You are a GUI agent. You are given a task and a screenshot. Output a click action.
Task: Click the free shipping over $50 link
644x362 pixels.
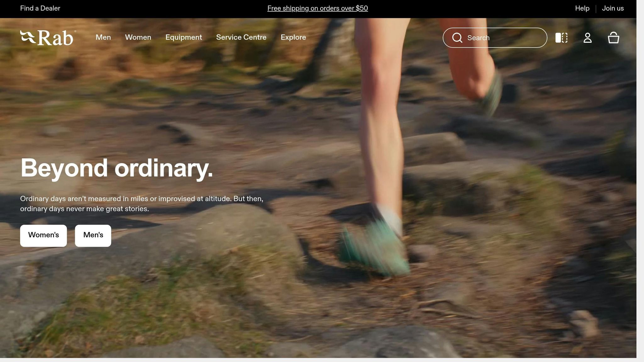(317, 8)
